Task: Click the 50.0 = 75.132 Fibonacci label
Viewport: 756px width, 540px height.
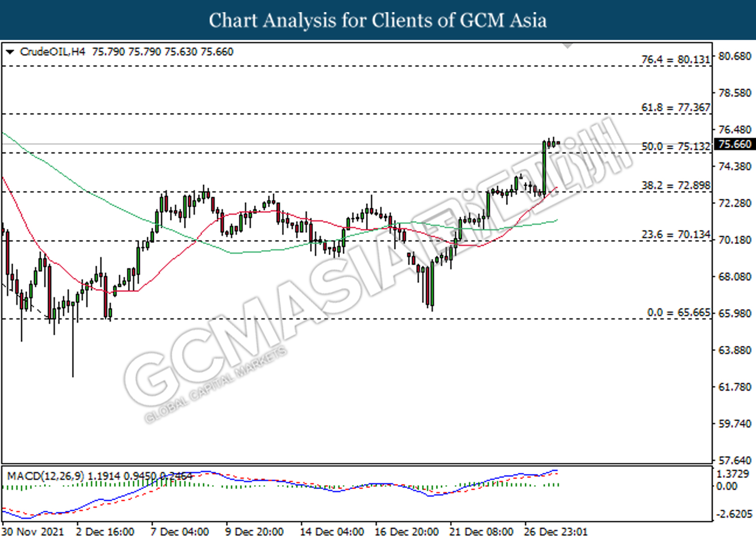Action: 675,146
